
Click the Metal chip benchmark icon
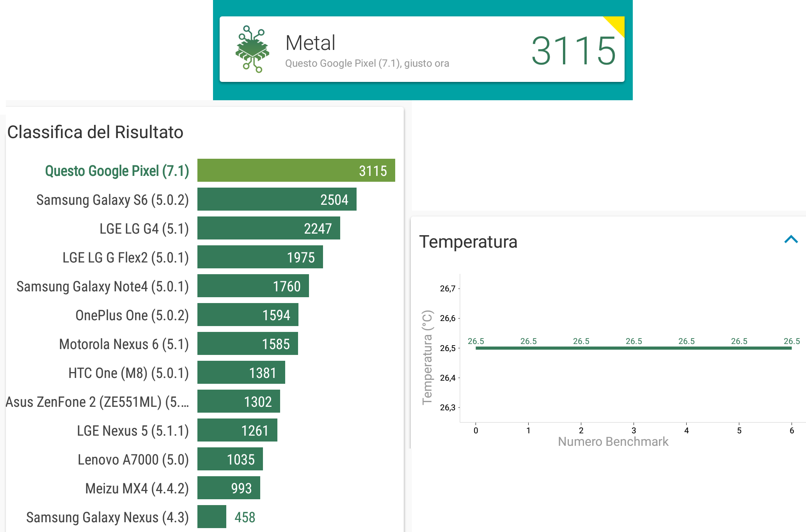[x=252, y=49]
